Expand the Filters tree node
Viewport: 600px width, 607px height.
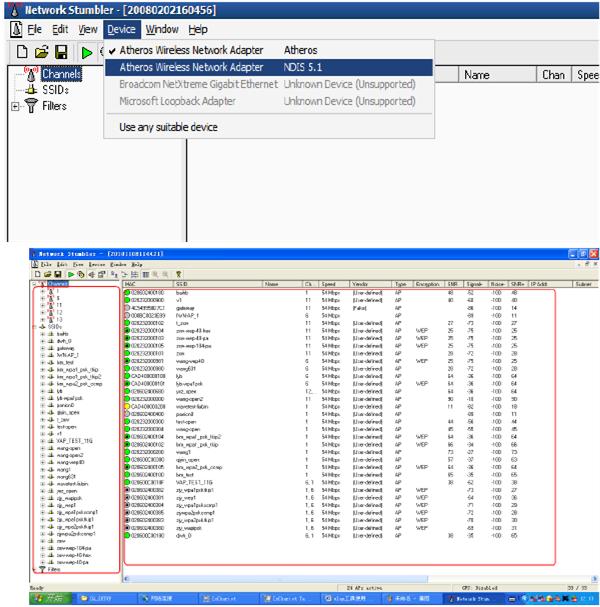click(15, 106)
